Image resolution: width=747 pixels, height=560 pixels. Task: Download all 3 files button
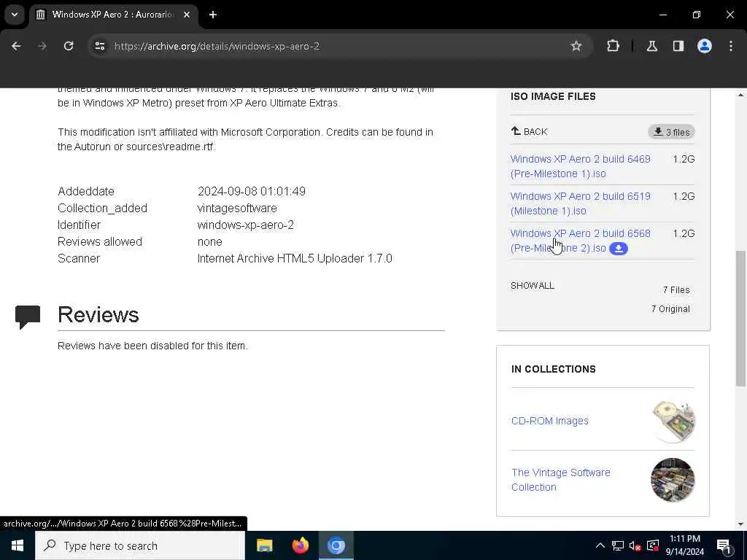671,132
